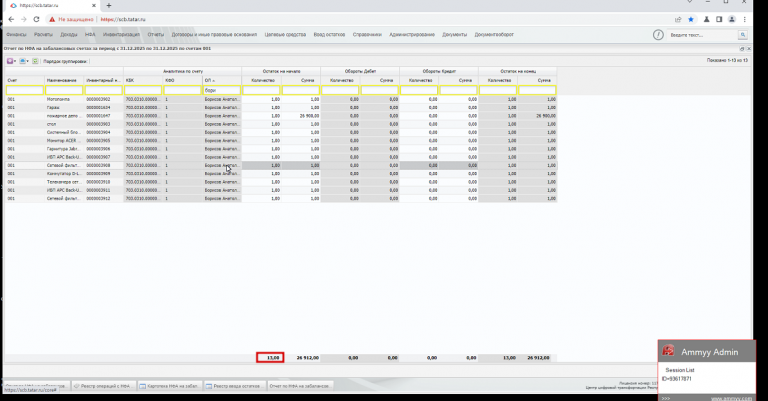
Task: Click the circled exclamation info icon
Action: [x=658, y=35]
